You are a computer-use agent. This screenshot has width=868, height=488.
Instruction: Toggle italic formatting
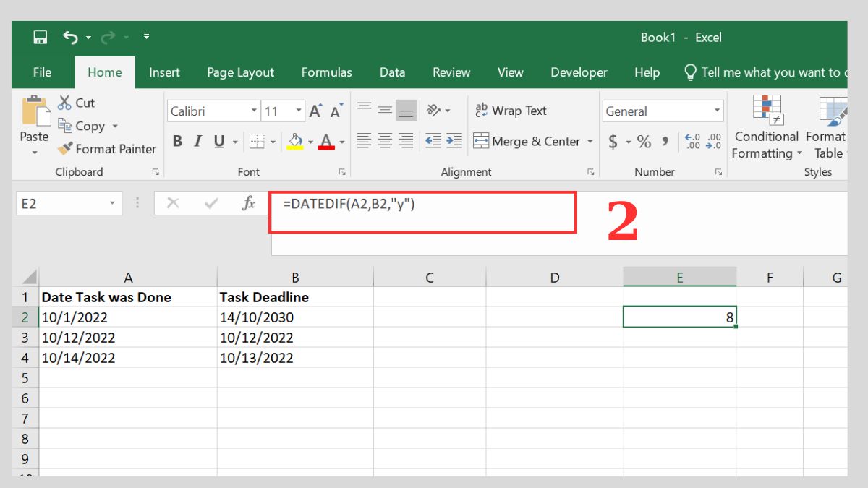196,141
